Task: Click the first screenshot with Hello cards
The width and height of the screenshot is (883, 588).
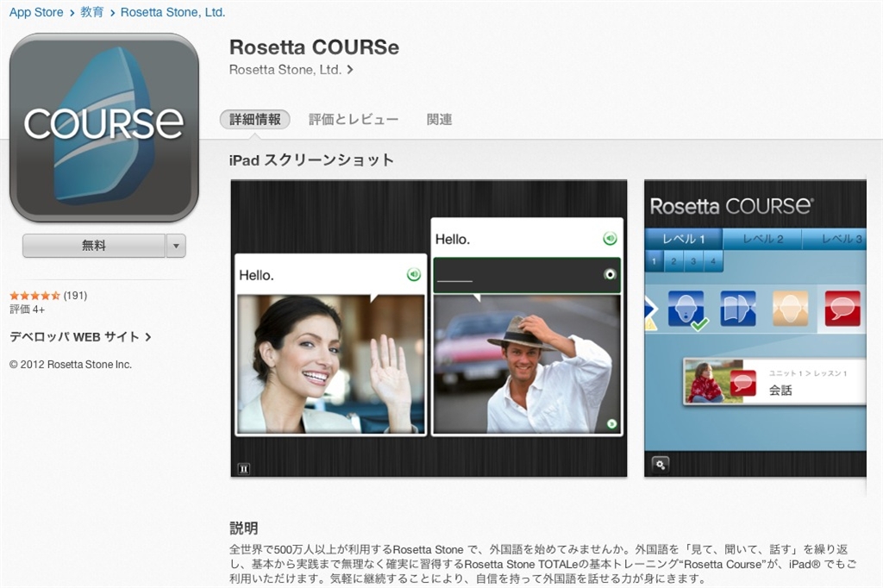Action: click(429, 328)
